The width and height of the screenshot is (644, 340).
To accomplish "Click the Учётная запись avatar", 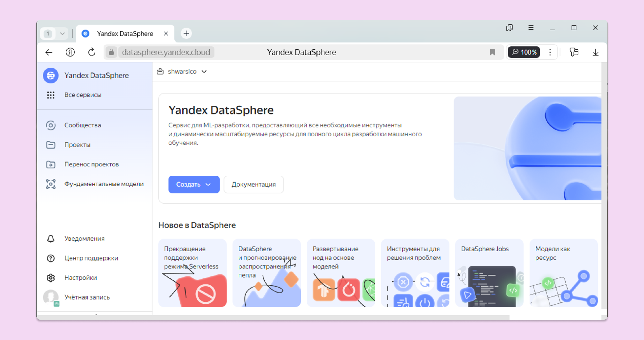I will [51, 297].
